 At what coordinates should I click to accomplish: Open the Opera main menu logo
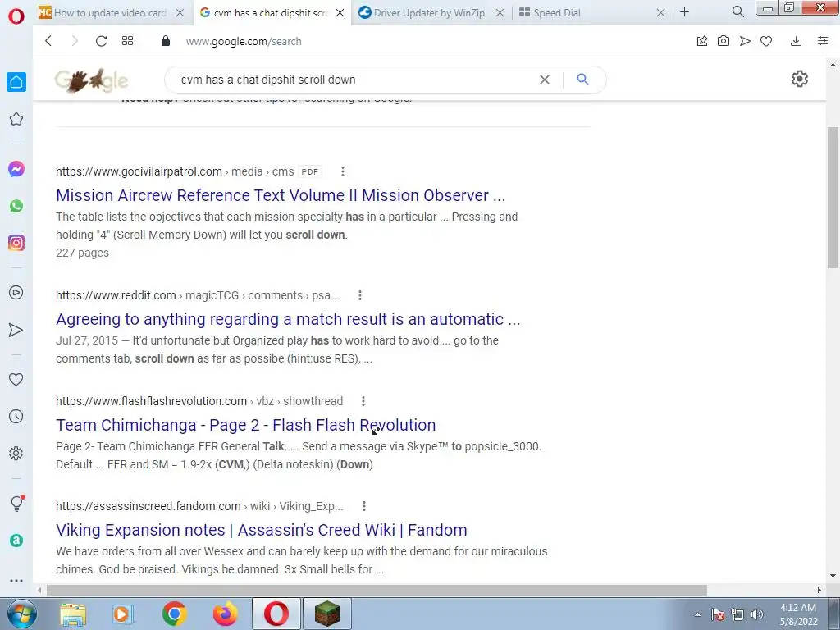(16, 16)
